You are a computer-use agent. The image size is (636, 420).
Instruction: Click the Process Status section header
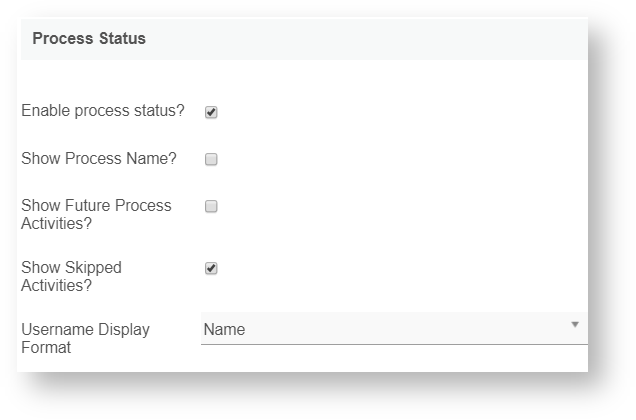89,39
